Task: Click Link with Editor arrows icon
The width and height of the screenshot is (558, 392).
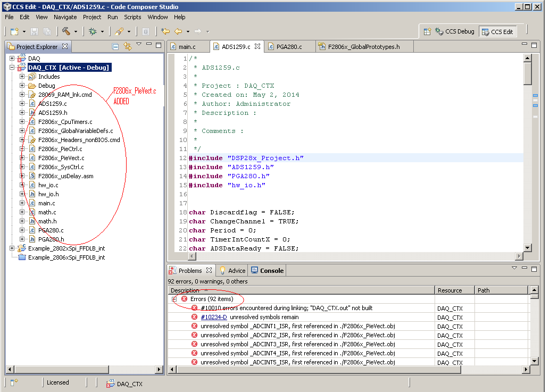Action: (127, 47)
